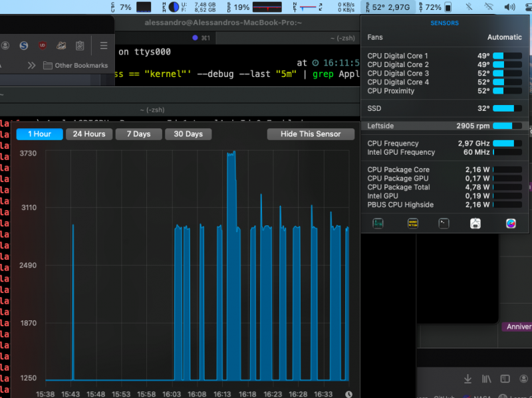Switch graph to 7 Days view

138,134
